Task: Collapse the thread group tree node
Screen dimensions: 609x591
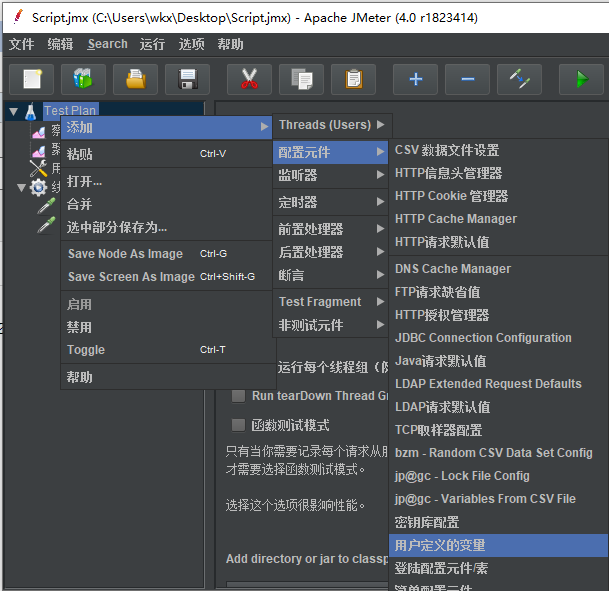Action: point(22,188)
